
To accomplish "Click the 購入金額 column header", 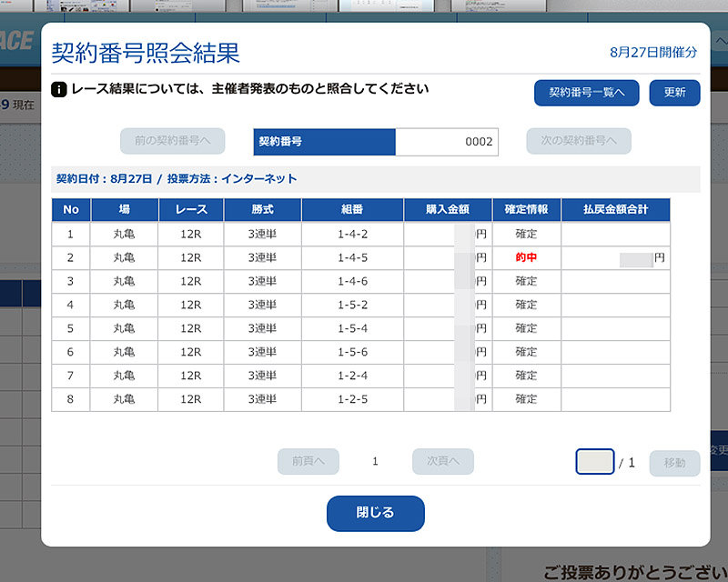I will [448, 210].
